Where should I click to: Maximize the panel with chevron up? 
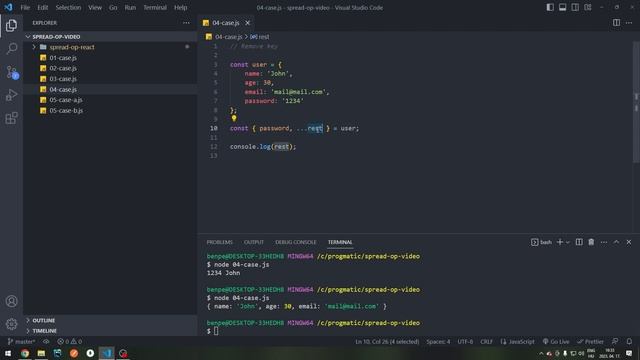point(616,242)
